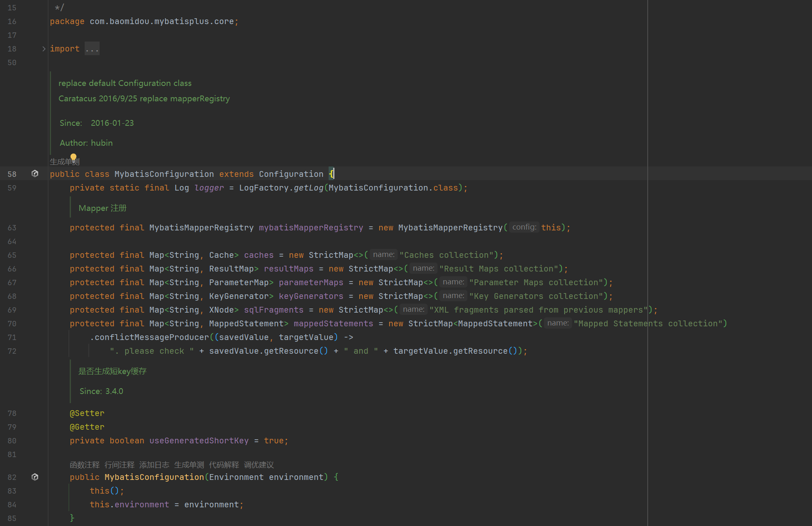The image size is (812, 526).
Task: Click the useGeneratedShortKey field name
Action: click(x=199, y=440)
